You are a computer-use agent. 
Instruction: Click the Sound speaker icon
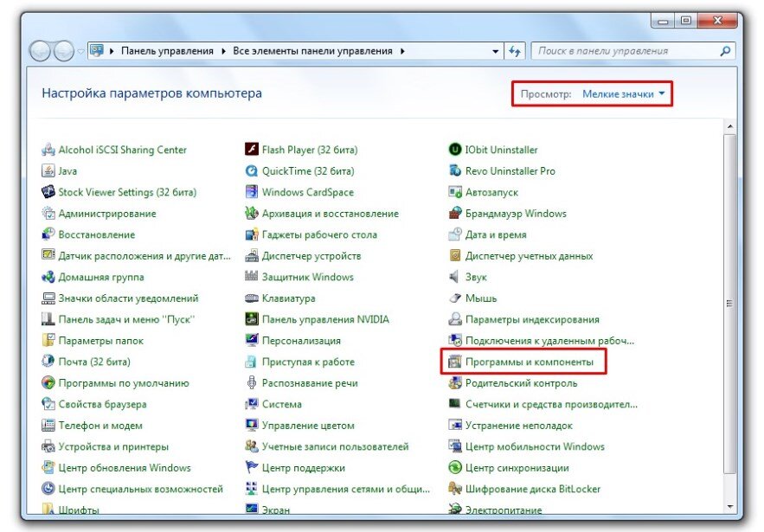454,277
